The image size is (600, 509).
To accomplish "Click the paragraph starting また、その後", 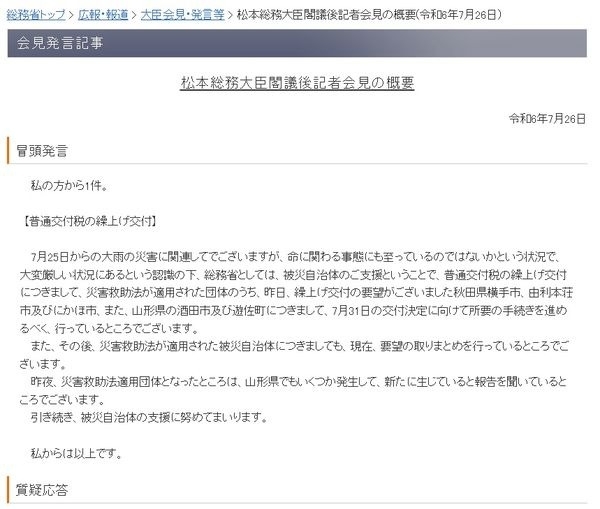I will pos(294,355).
